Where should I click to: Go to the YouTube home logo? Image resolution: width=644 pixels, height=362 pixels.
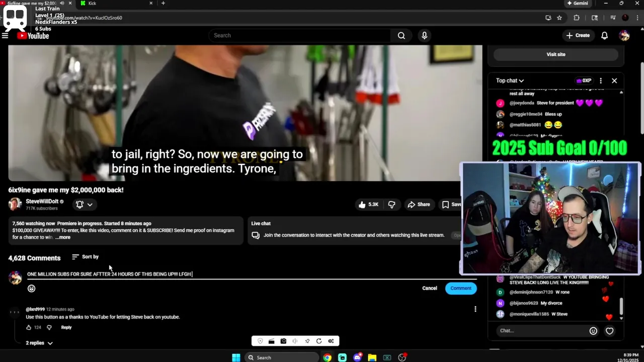point(33,36)
